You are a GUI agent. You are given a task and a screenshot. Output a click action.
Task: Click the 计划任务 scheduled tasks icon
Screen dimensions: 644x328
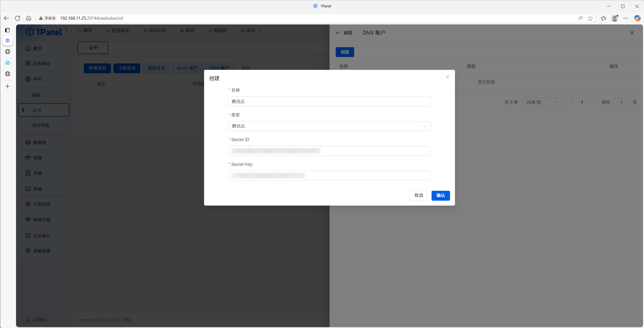[x=28, y=204]
